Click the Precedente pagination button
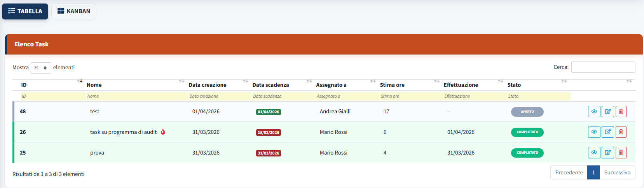The width and height of the screenshot is (644, 188). [x=569, y=172]
